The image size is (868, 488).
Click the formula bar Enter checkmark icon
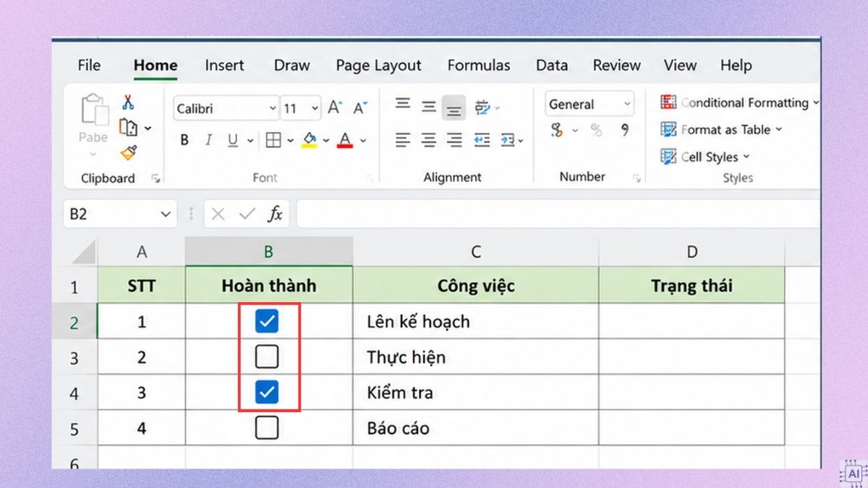[247, 214]
